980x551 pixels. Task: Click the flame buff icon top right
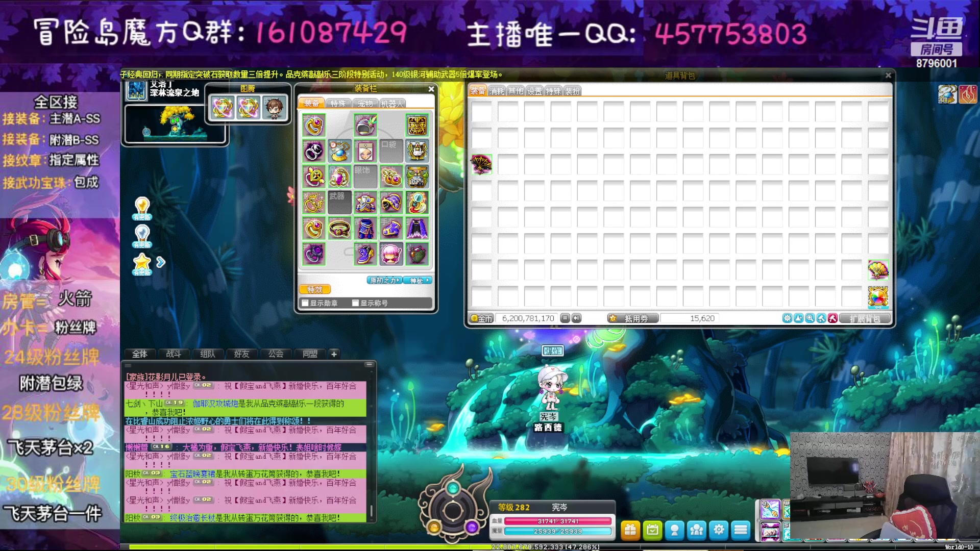pyautogui.click(x=968, y=94)
